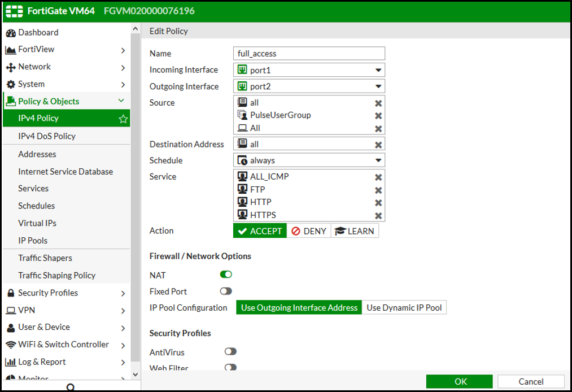Screen dimensions: 572x392
Task: Expand the User & Device chevron
Action: [x=123, y=328]
